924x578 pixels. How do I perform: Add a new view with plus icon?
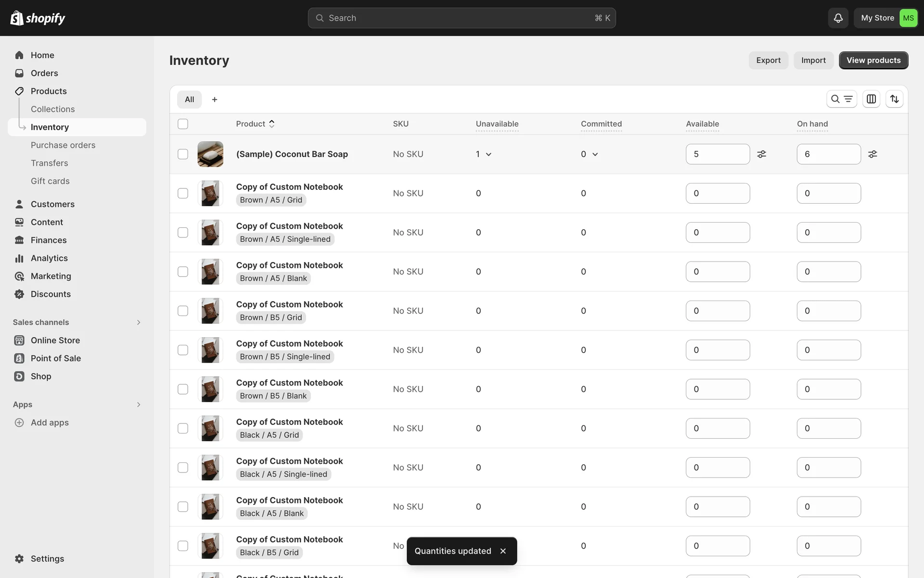[x=215, y=99]
